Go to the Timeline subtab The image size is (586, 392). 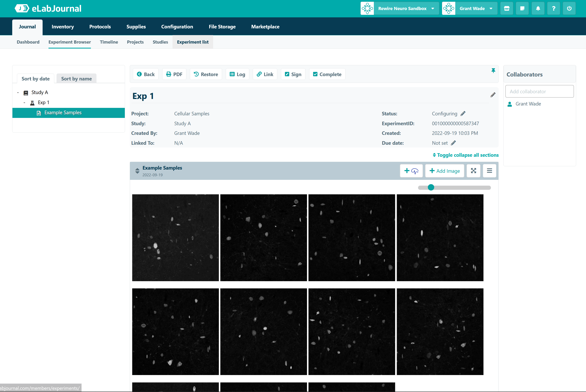tap(109, 42)
